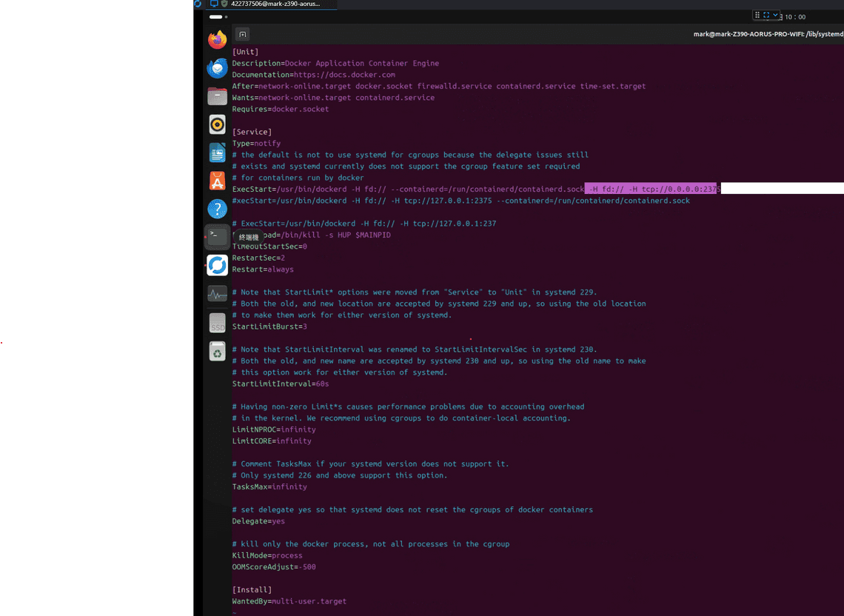844x616 pixels.
Task: Click the restore window button in the terminal
Action: pos(242,33)
